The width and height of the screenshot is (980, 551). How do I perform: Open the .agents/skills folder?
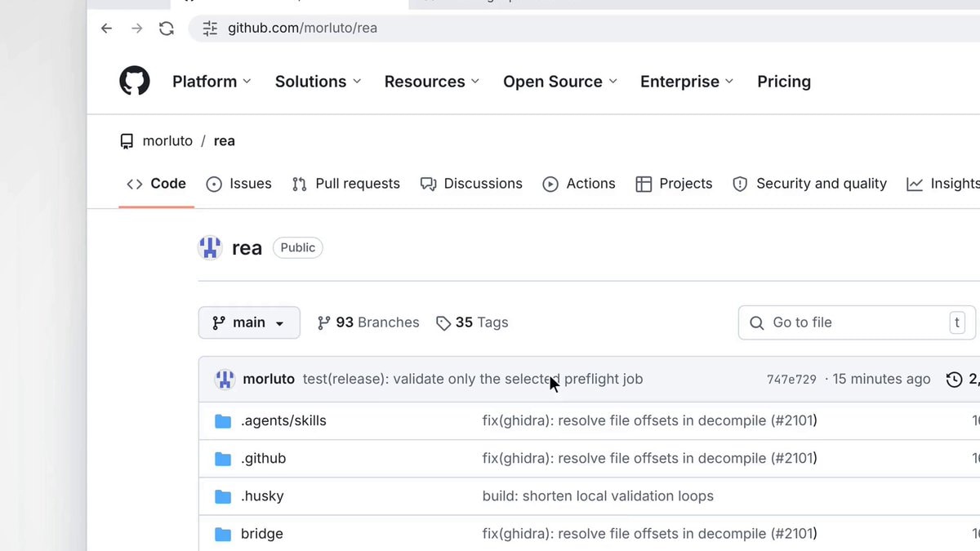click(283, 421)
